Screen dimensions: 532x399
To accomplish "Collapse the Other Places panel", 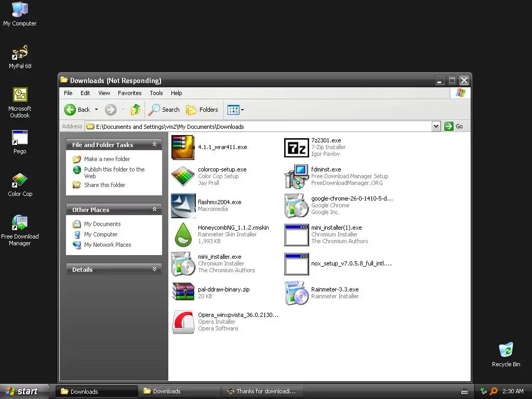I will [154, 209].
